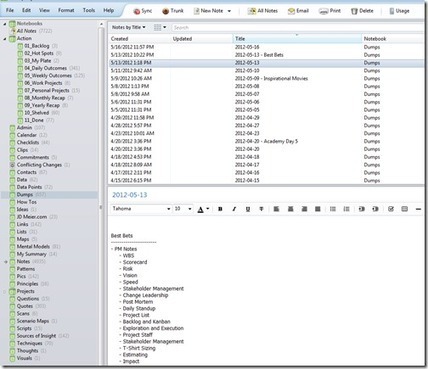Insert a numbered list
This screenshot has height=369, width=428.
pos(346,209)
